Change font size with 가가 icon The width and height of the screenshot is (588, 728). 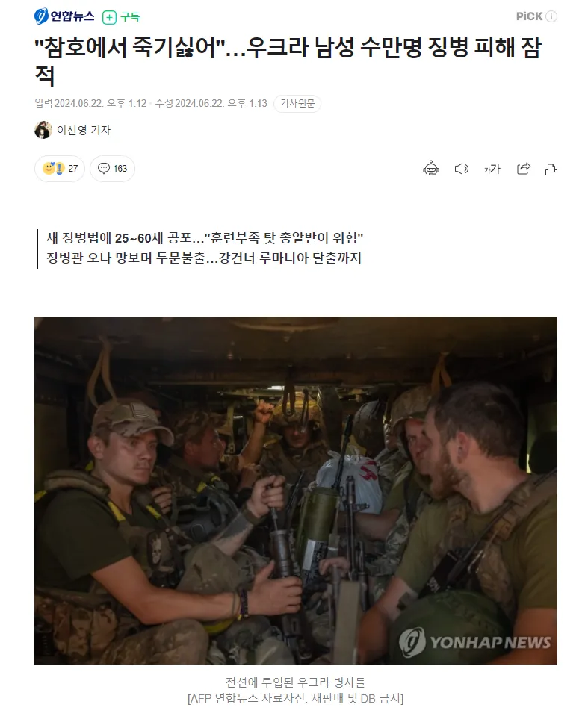(x=492, y=169)
